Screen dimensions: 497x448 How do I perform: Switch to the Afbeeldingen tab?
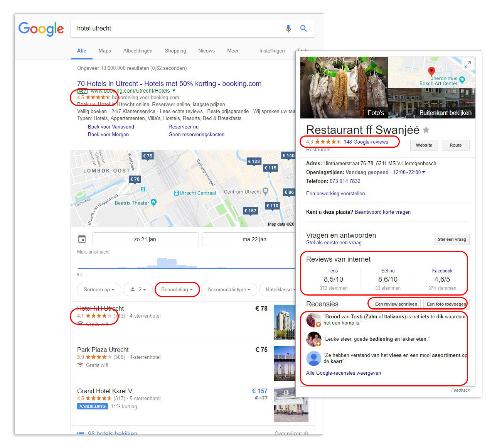pos(138,51)
